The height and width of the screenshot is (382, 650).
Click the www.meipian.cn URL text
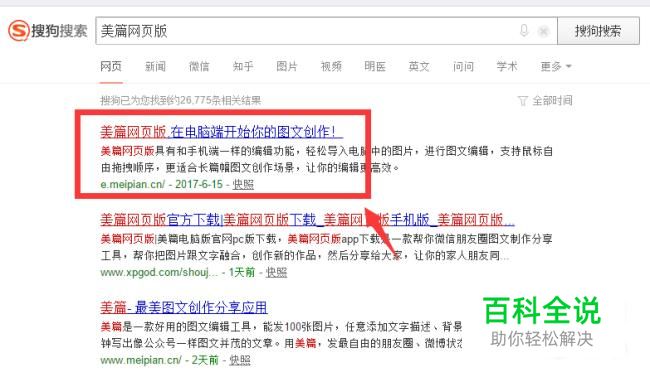tap(141, 360)
